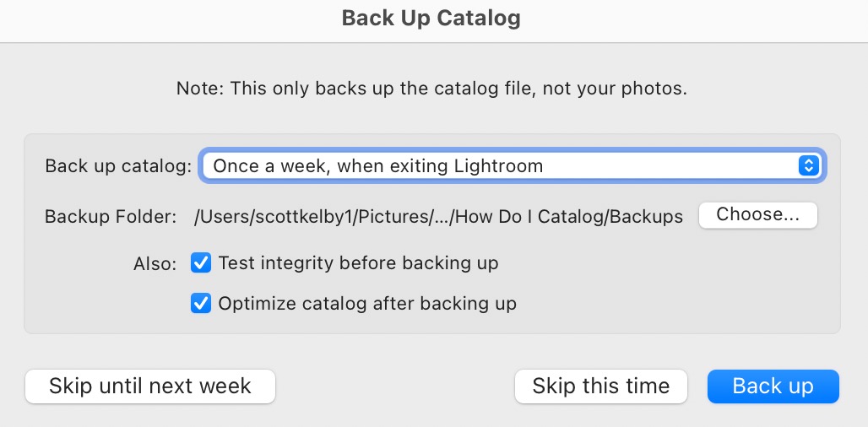
Task: Click the "Back up catalog:" field label
Action: point(118,166)
